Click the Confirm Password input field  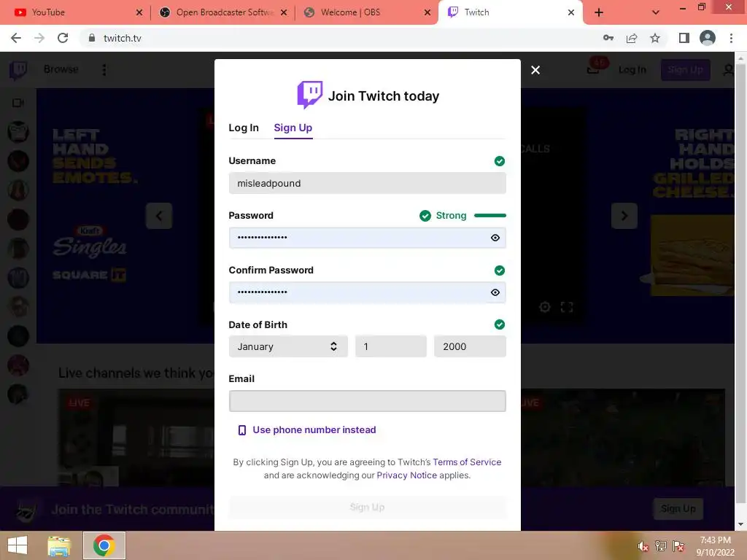click(x=368, y=292)
